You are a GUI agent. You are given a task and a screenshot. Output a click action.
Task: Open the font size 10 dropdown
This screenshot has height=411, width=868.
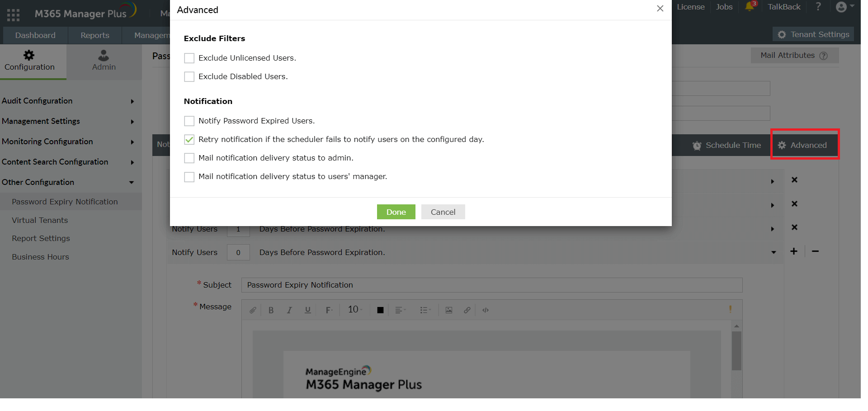point(355,310)
